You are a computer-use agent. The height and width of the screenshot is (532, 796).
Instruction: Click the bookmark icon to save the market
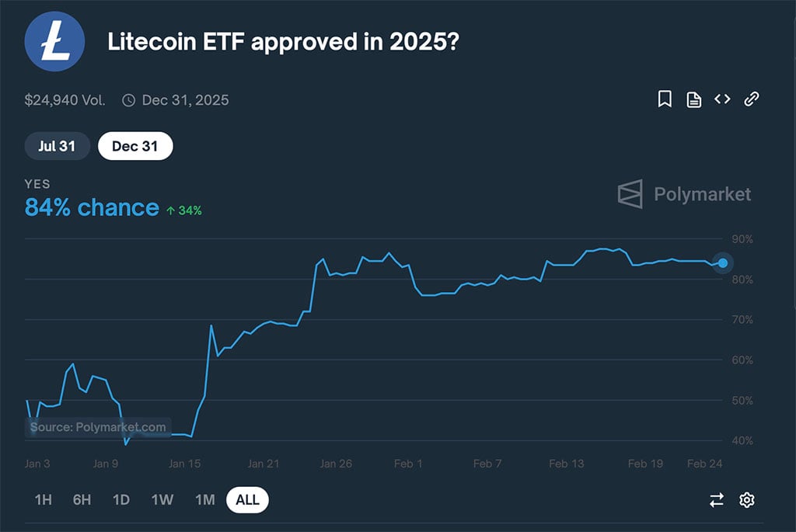665,99
